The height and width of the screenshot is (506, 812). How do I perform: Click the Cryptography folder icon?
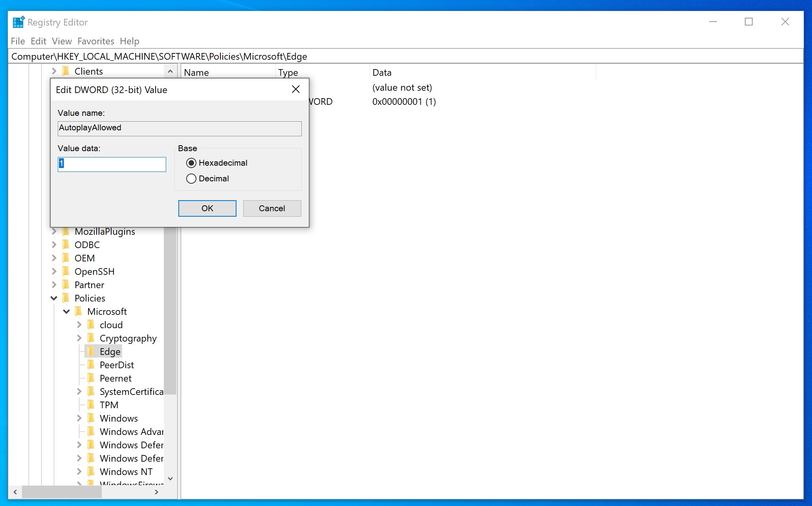(x=91, y=338)
